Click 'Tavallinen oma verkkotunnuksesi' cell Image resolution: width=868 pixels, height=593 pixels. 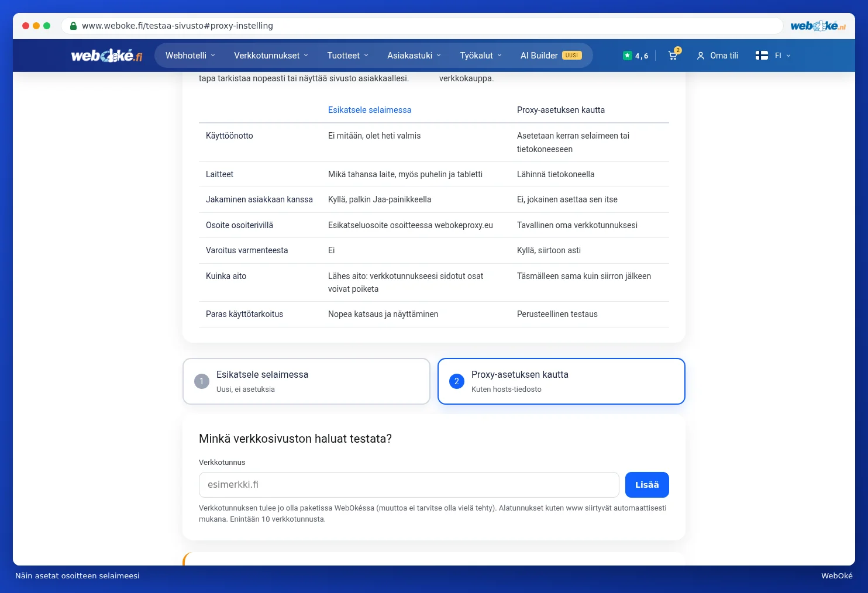pyautogui.click(x=577, y=225)
